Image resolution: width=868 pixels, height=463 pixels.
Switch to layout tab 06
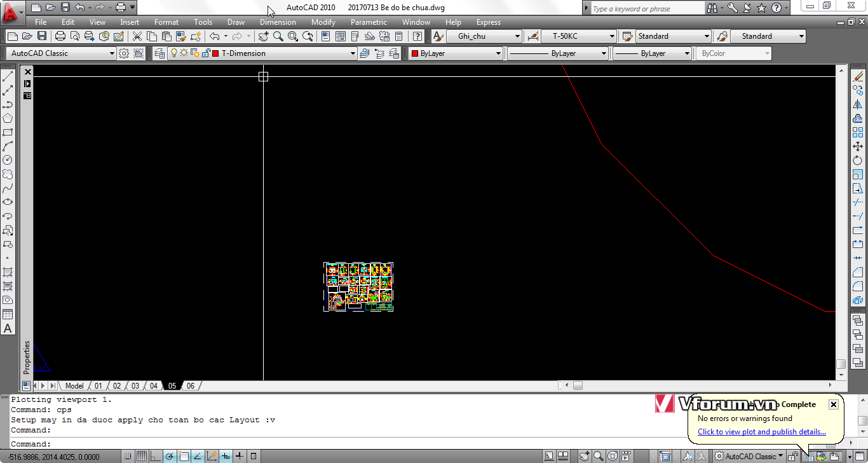(191, 385)
